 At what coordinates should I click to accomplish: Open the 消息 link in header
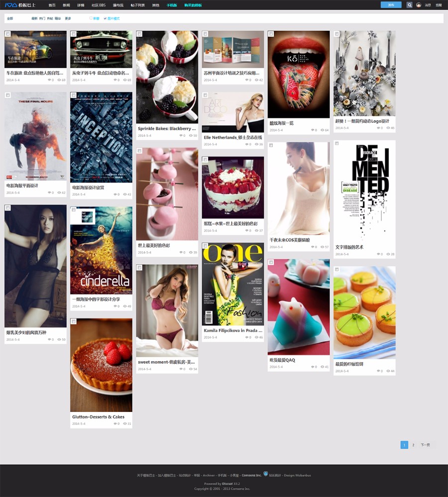(428, 5)
